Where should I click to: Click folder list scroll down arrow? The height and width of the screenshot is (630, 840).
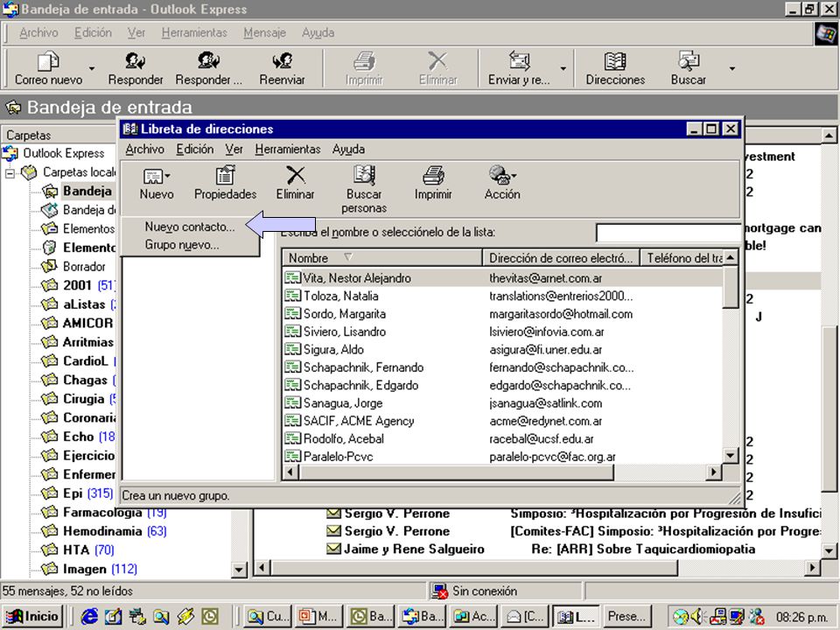[x=240, y=570]
